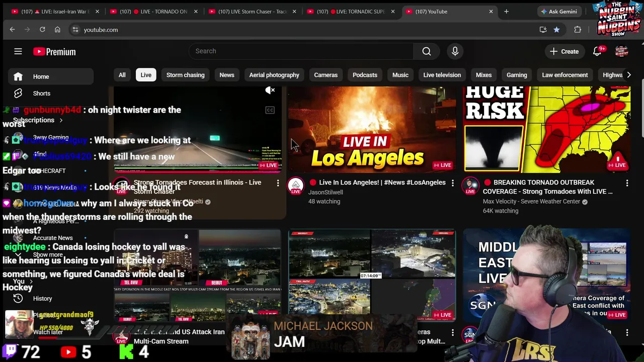
Task: Switch to the LIVE - TORNADO ON tab
Action: pos(153,12)
